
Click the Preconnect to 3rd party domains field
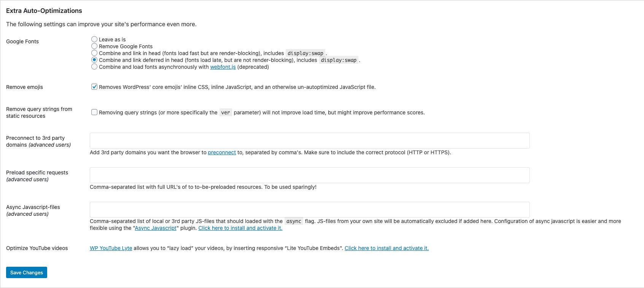pos(310,141)
